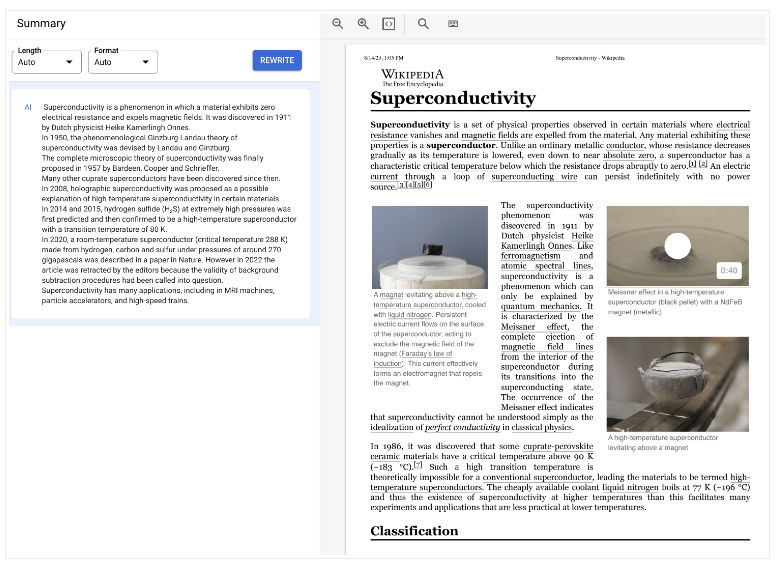Click the 'liquid nitrogen' caption link
Image resolution: width=777 pixels, height=566 pixels.
coord(406,314)
